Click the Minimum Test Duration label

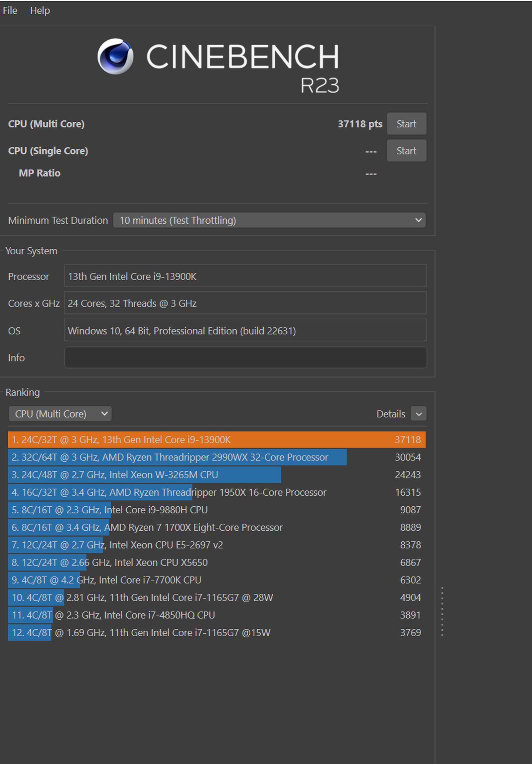(x=58, y=220)
